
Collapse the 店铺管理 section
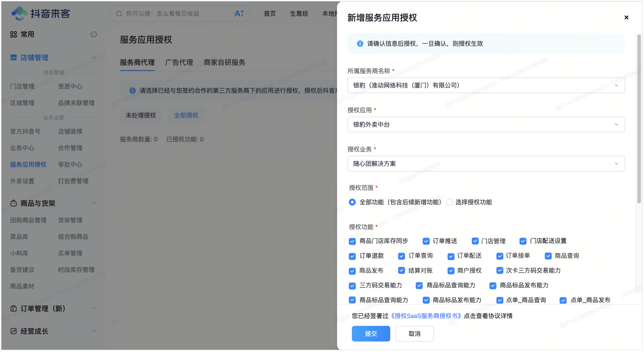click(94, 57)
